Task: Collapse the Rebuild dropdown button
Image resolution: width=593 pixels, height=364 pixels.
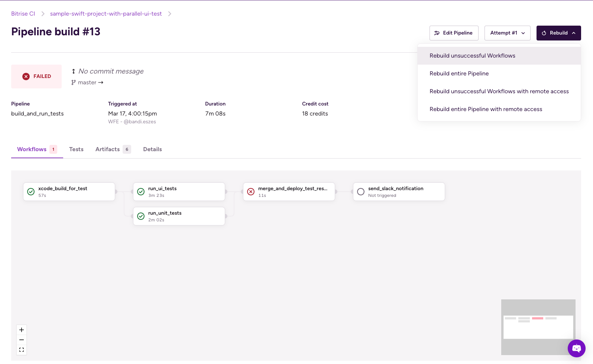Action: click(x=558, y=33)
